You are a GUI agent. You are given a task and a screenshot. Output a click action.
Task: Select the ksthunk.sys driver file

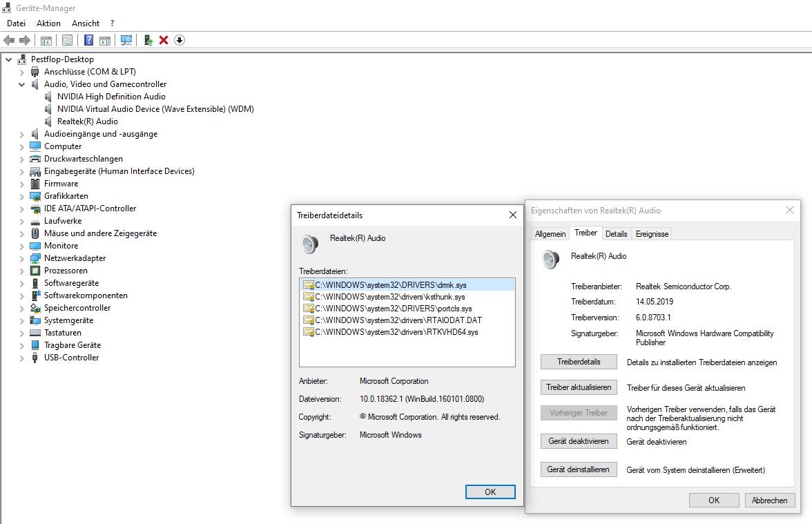[x=407, y=297]
